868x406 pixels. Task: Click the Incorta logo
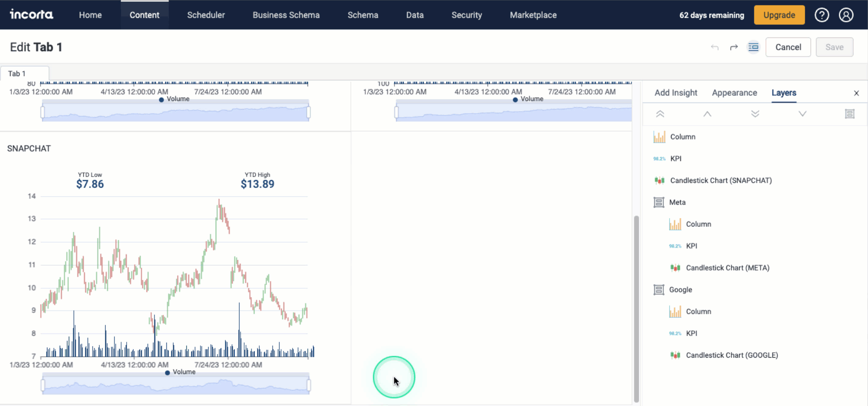[x=31, y=15]
